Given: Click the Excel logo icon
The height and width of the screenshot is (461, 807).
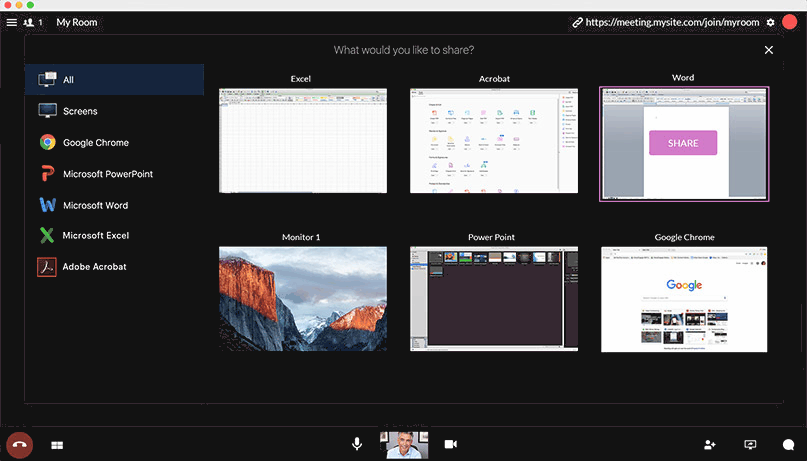Looking at the screenshot, I should [47, 235].
